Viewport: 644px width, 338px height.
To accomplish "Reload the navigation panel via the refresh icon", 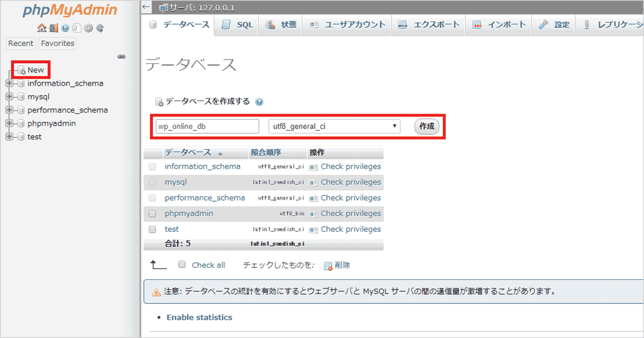I will click(x=99, y=28).
